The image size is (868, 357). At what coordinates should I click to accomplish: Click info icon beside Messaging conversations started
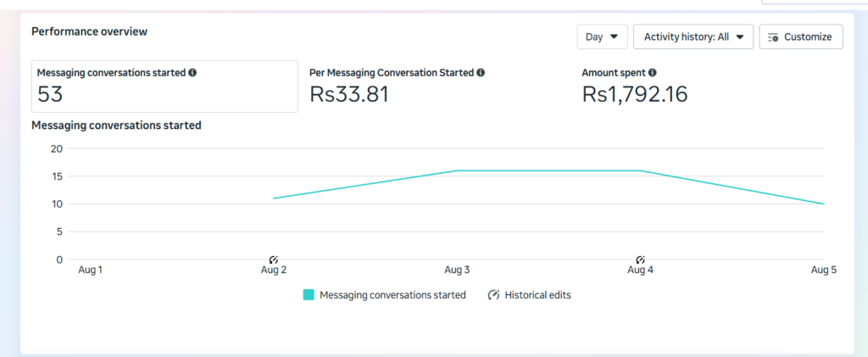click(x=192, y=73)
